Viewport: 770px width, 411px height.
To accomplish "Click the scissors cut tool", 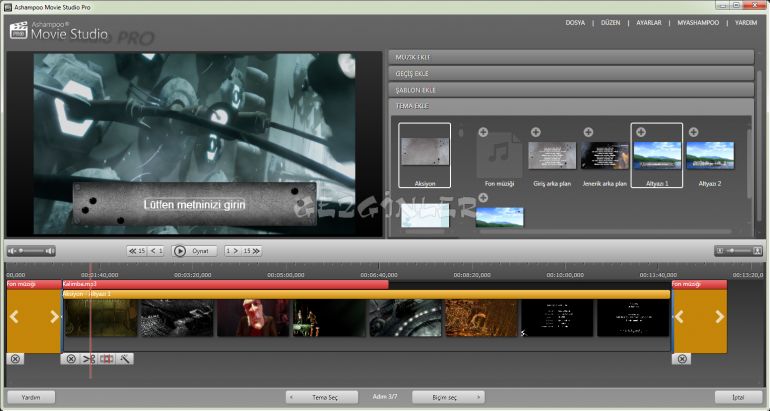I will point(89,359).
